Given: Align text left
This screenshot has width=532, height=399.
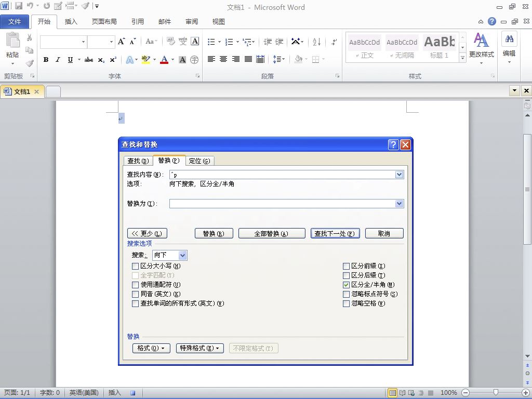Looking at the screenshot, I should pos(211,59).
